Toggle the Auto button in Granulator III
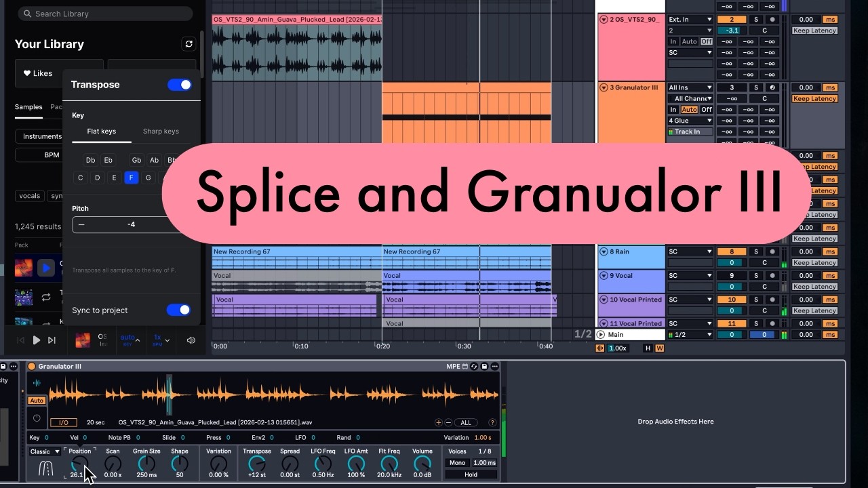Image resolution: width=868 pixels, height=488 pixels. [x=37, y=401]
